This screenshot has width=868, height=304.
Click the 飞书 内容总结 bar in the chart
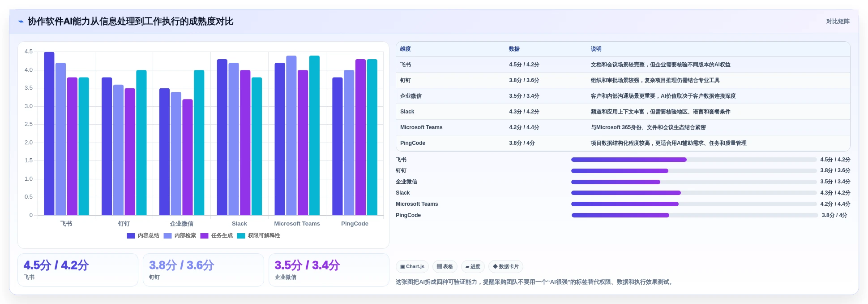pos(49,134)
